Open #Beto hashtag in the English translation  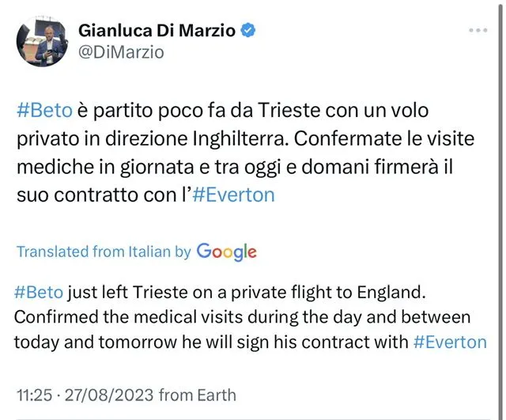tap(39, 292)
